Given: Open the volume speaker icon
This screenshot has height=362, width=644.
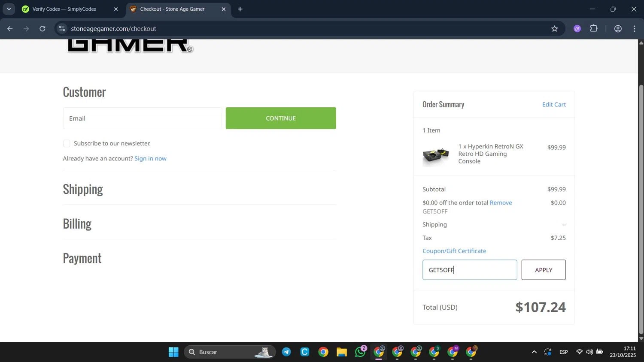Looking at the screenshot, I should pyautogui.click(x=589, y=352).
